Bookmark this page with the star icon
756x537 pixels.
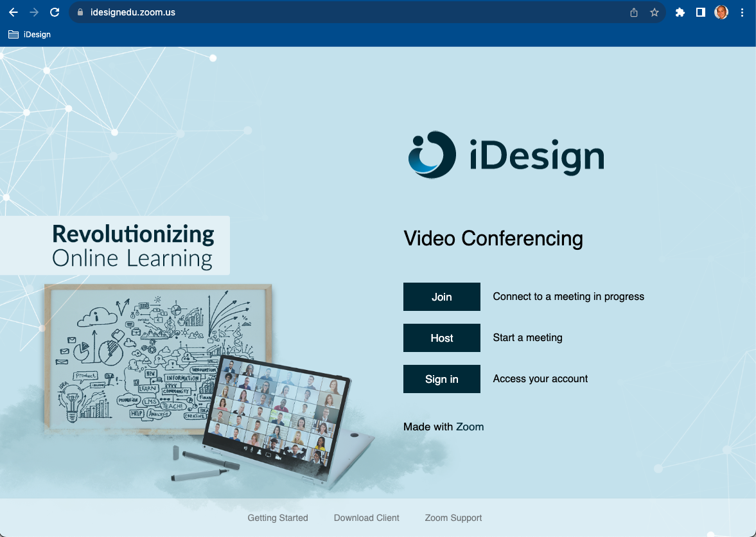655,13
